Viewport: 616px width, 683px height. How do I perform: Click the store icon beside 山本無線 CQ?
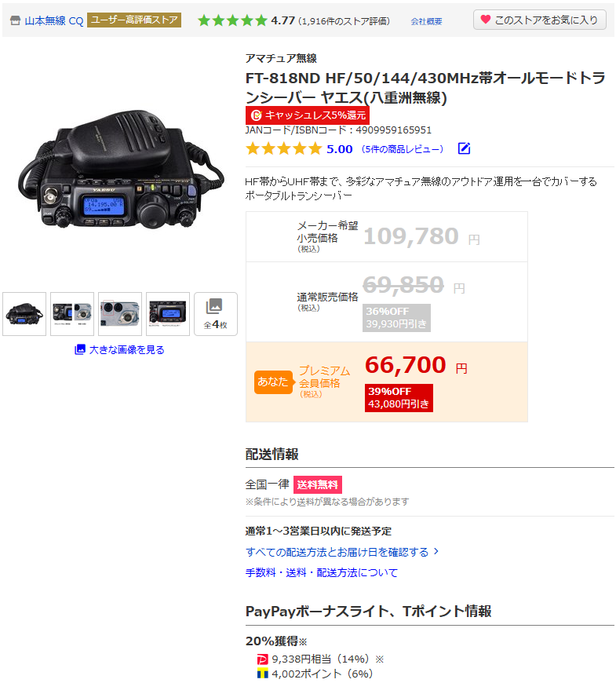click(15, 20)
